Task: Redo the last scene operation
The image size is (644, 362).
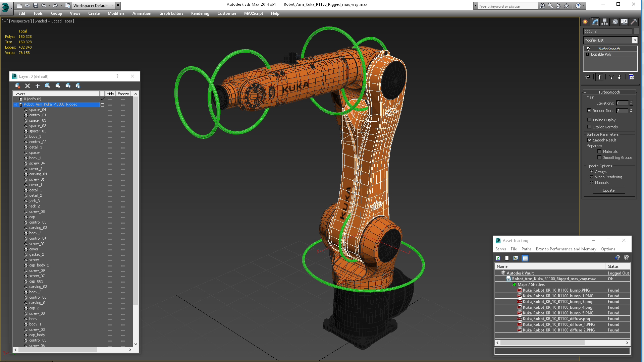Action: tap(55, 5)
